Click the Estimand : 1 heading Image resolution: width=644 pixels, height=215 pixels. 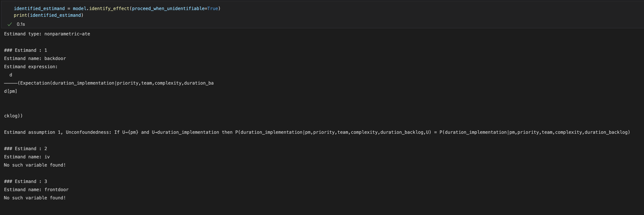pos(25,50)
